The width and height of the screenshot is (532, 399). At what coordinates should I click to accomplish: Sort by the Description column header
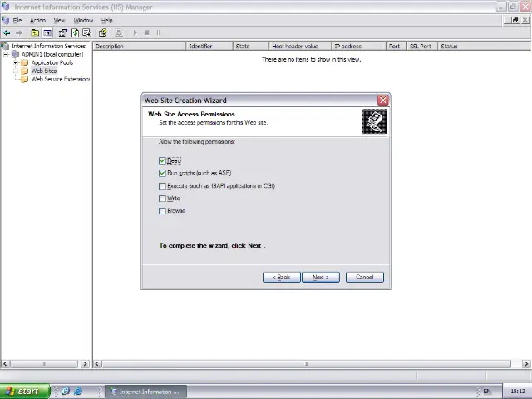point(140,47)
